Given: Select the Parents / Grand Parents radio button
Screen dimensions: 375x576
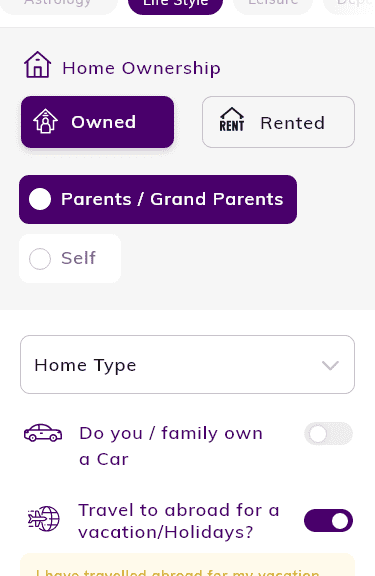Looking at the screenshot, I should point(40,199).
